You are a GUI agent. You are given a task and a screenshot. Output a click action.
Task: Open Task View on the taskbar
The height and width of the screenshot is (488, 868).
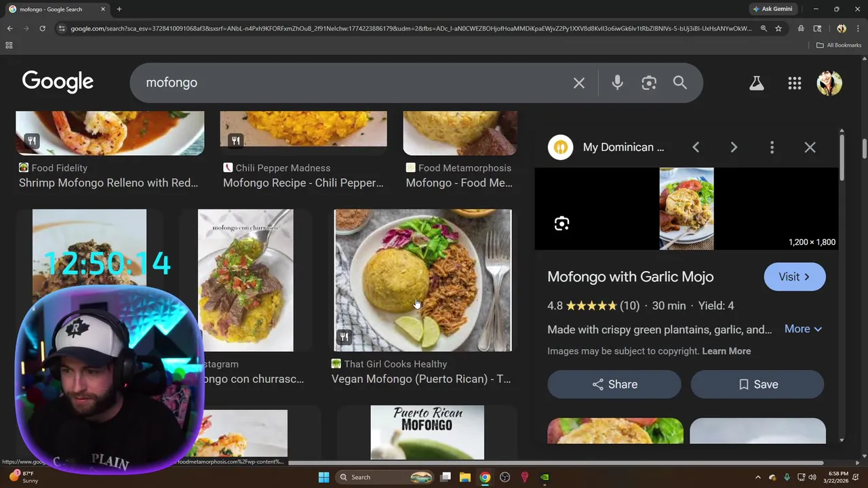pyautogui.click(x=446, y=477)
